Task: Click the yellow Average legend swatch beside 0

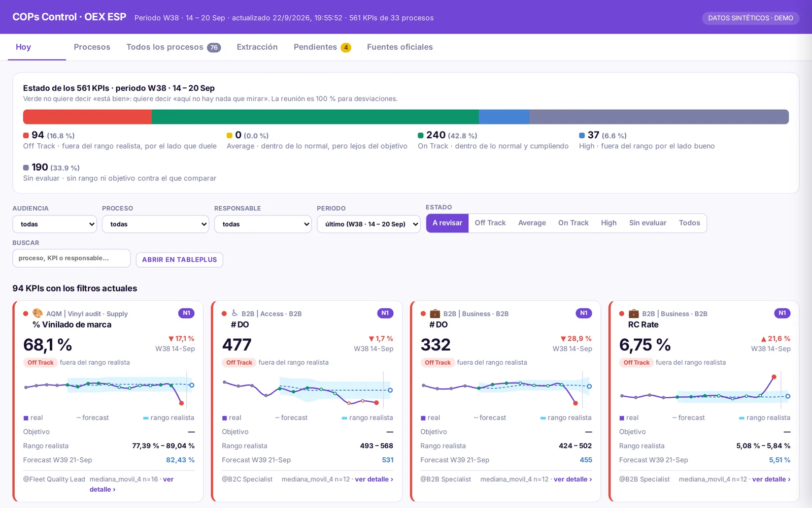Action: coord(229,136)
